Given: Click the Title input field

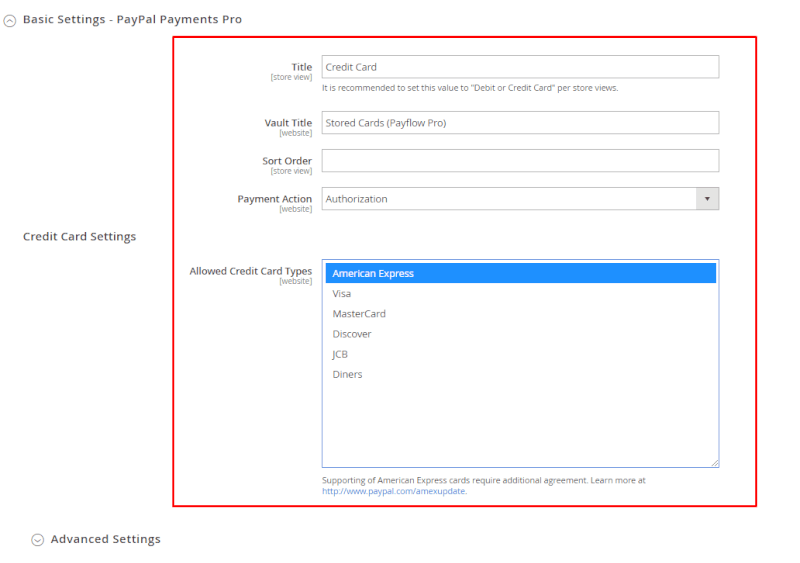Looking at the screenshot, I should [x=520, y=67].
